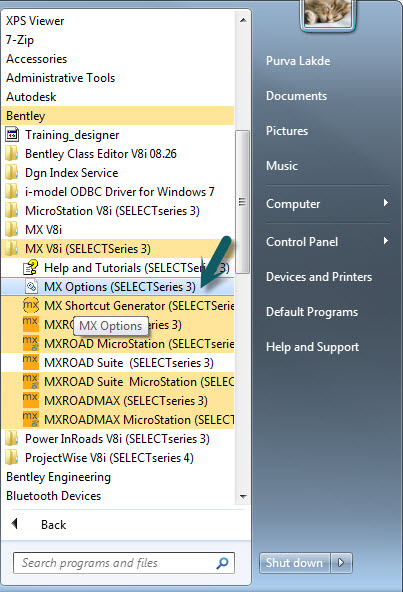Image resolution: width=403 pixels, height=592 pixels.
Task: Click the search magnifier icon
Action: click(x=222, y=563)
